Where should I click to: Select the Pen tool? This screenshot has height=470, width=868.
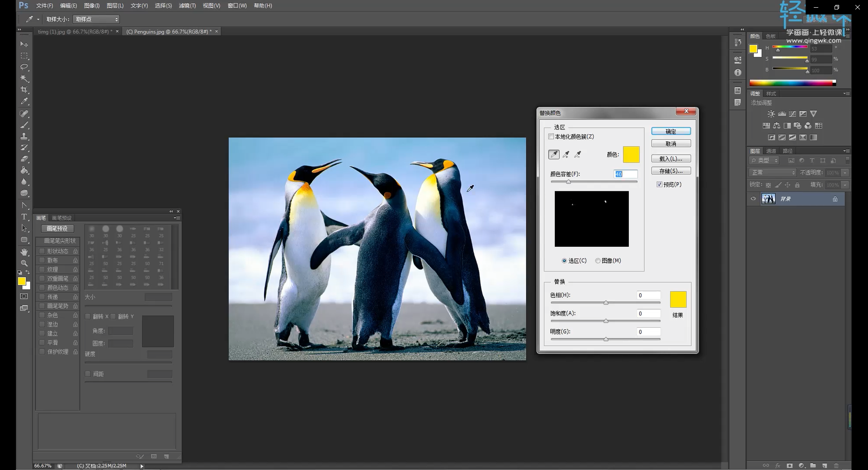click(24, 205)
